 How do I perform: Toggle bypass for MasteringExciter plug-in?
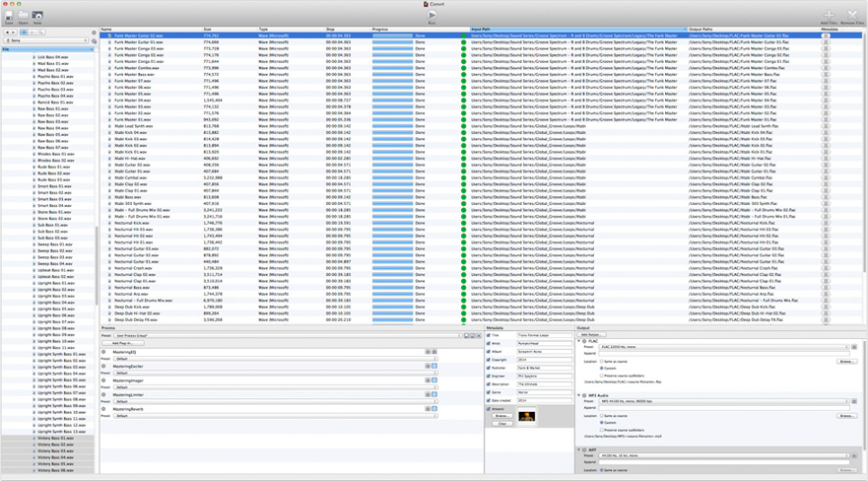(x=103, y=367)
